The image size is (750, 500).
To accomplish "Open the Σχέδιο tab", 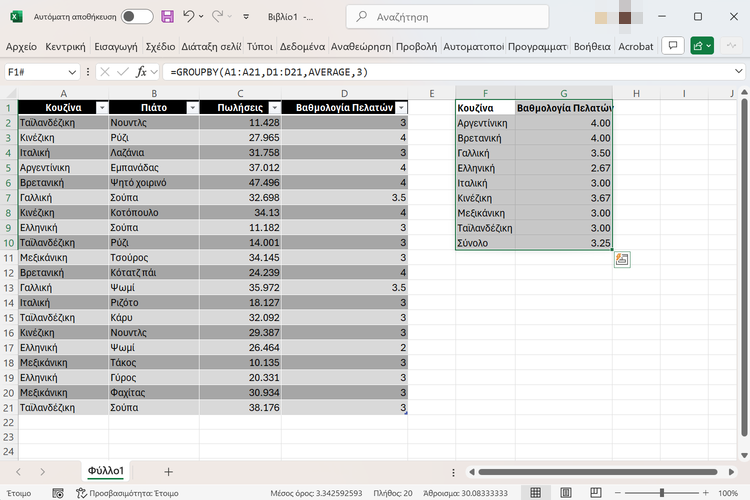I will (x=160, y=46).
